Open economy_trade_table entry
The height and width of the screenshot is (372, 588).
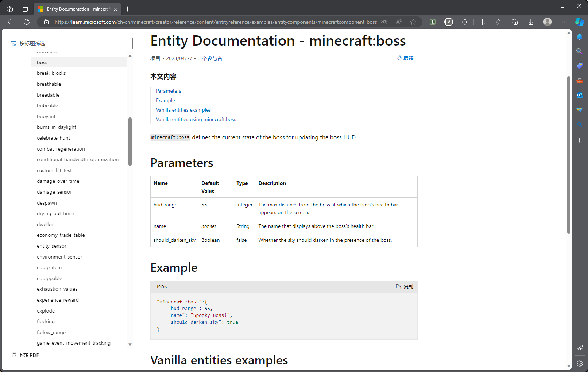(x=61, y=235)
